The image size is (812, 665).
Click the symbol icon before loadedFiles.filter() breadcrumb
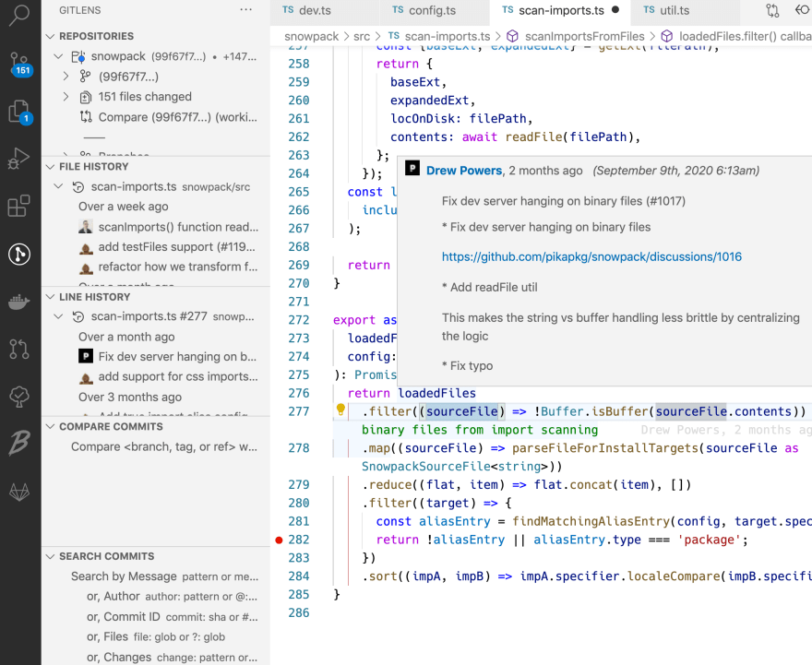[x=667, y=36]
